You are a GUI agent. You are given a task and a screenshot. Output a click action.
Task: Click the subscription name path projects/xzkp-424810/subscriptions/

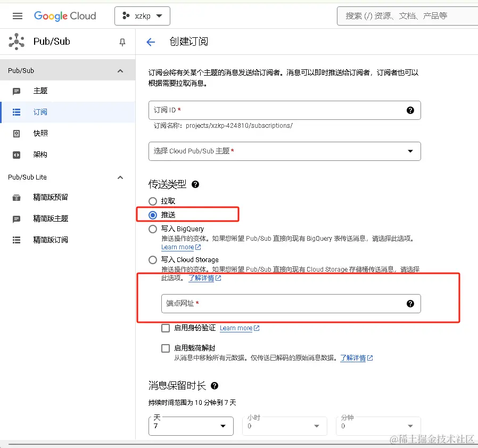240,126
